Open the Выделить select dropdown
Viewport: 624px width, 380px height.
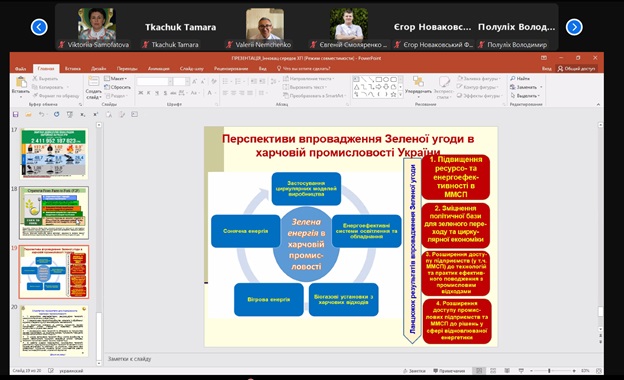click(525, 95)
